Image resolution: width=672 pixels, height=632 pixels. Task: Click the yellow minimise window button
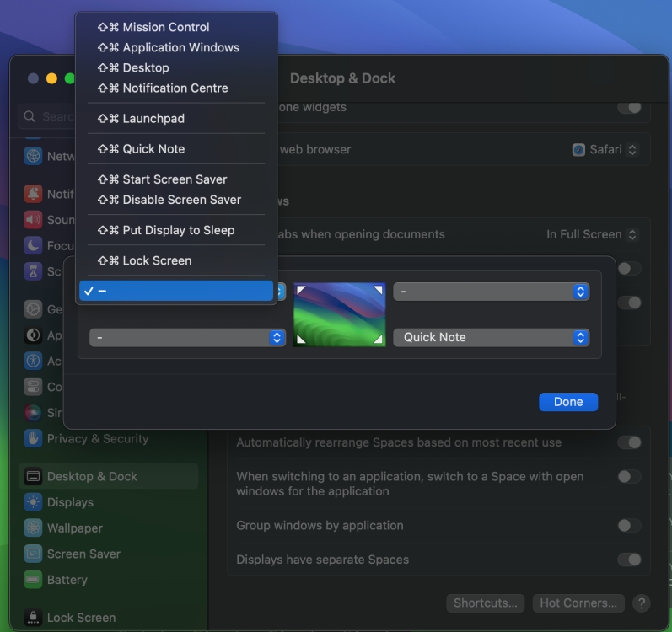tap(51, 78)
